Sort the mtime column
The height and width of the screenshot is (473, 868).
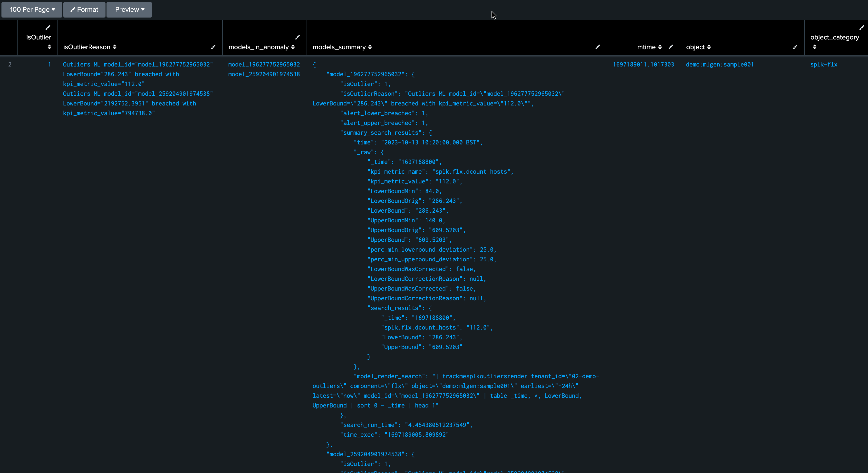pyautogui.click(x=660, y=47)
